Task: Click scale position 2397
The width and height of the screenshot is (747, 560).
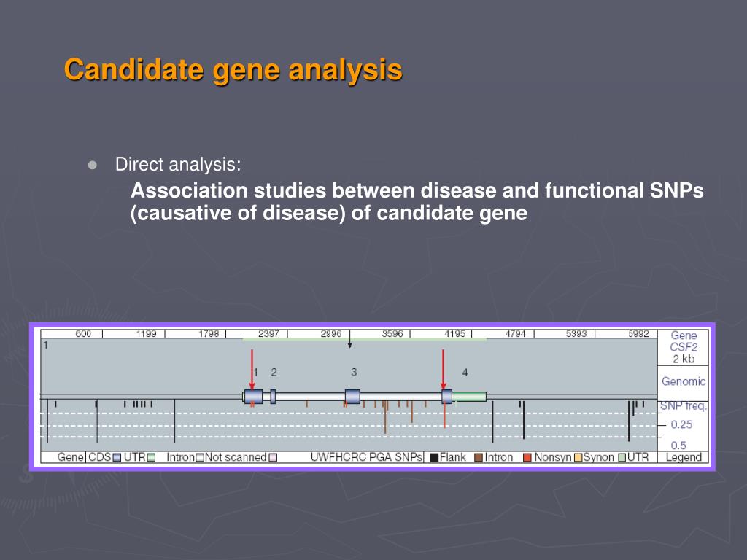Action: coord(268,334)
